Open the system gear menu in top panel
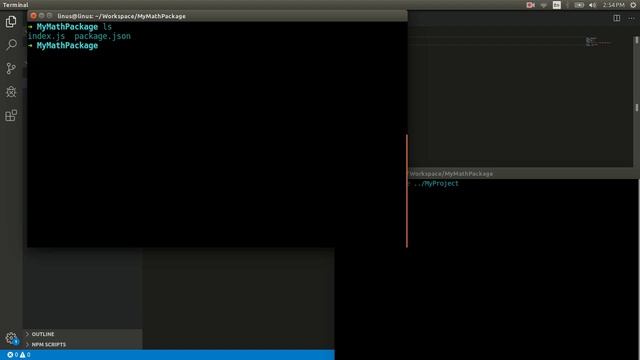 633,5
